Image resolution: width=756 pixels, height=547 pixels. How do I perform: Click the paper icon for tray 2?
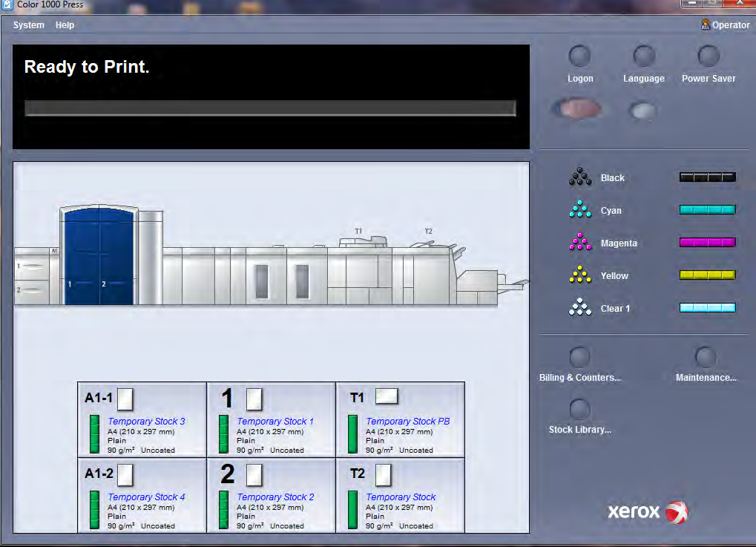[254, 475]
